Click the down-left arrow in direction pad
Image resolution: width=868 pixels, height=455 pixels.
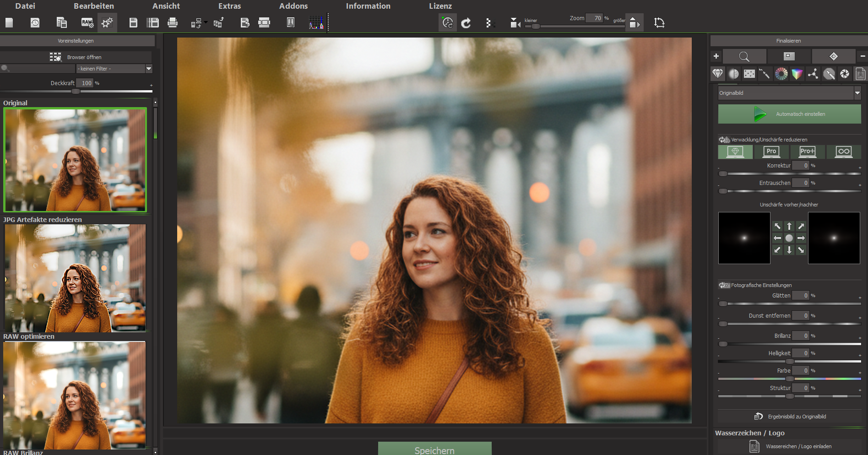[x=777, y=250]
